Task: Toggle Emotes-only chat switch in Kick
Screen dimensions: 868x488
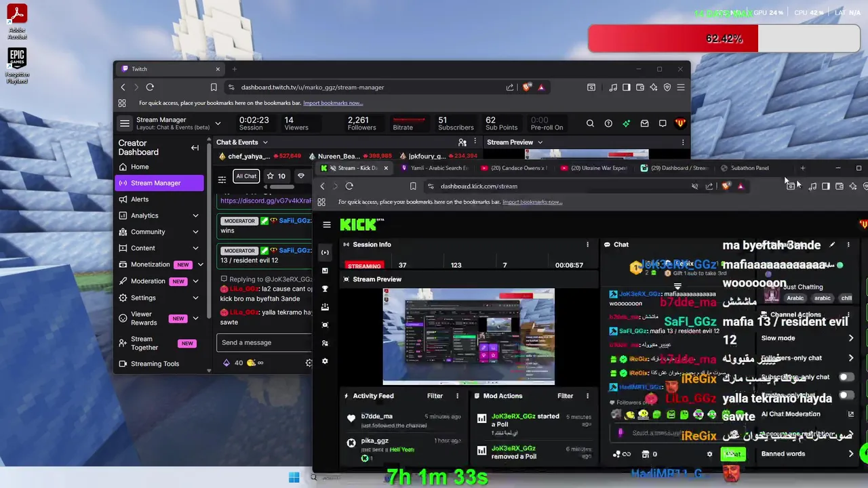Action: [846, 395]
